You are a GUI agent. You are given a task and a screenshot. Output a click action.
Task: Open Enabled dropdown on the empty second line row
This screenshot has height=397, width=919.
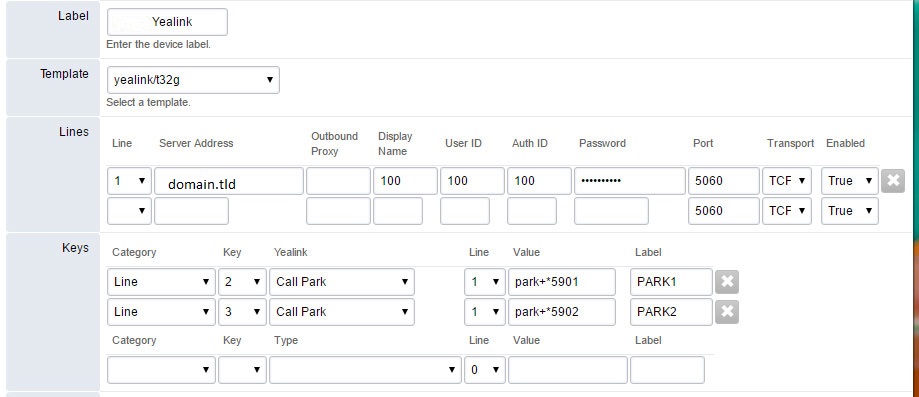[849, 211]
